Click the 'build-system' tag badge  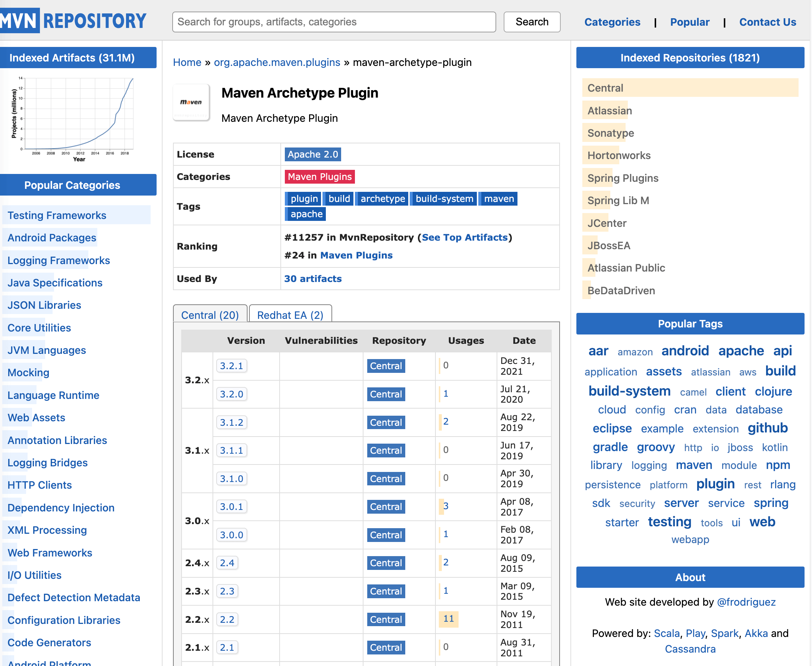(444, 198)
